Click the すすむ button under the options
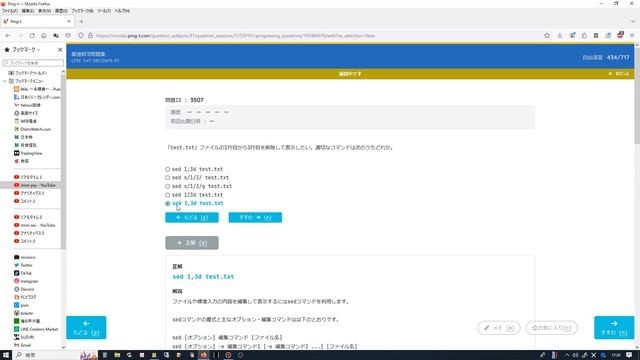Image resolution: width=640 pixels, height=360 pixels. [x=255, y=218]
